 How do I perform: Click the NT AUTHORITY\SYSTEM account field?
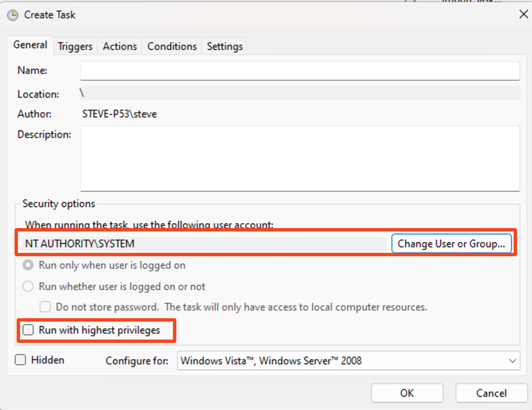204,244
